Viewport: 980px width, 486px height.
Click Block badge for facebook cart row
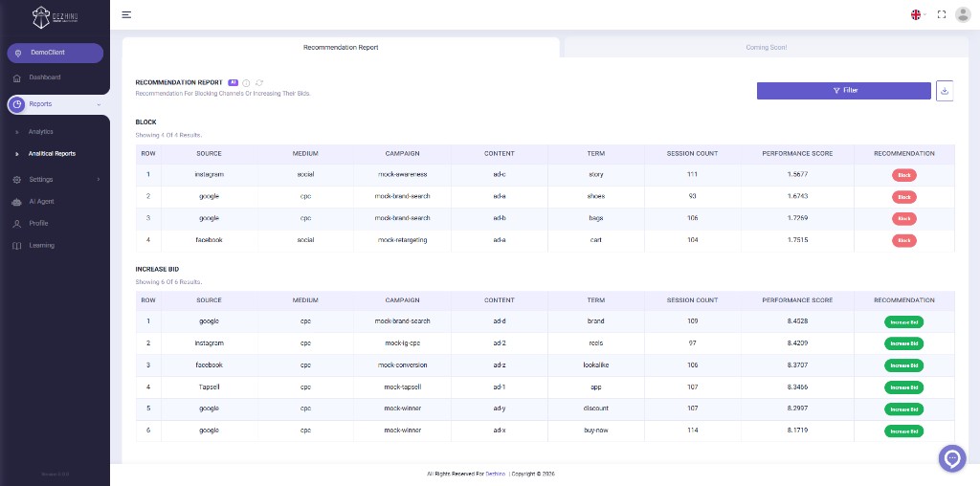(x=903, y=240)
